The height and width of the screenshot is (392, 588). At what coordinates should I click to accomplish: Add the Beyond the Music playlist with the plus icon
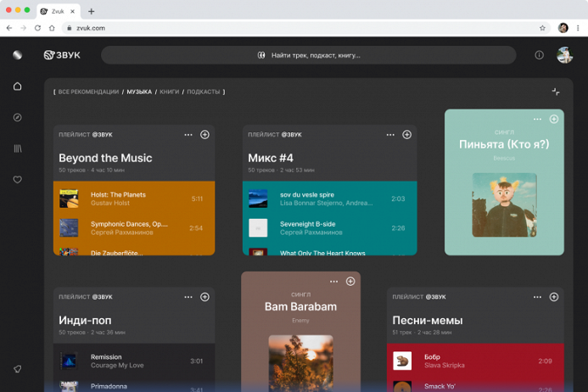click(x=204, y=135)
